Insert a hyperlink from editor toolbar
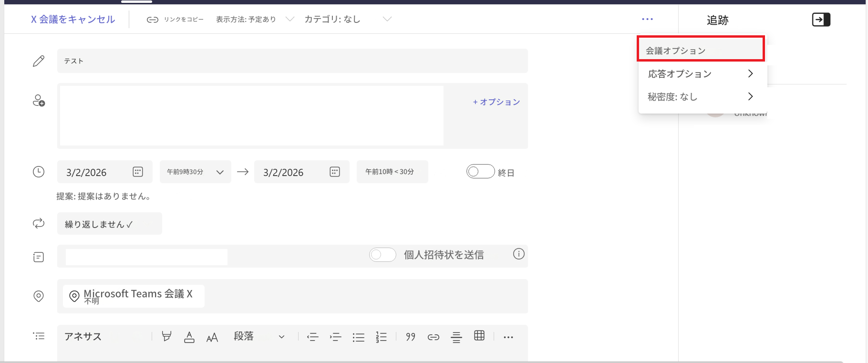The width and height of the screenshot is (868, 363). tap(434, 337)
